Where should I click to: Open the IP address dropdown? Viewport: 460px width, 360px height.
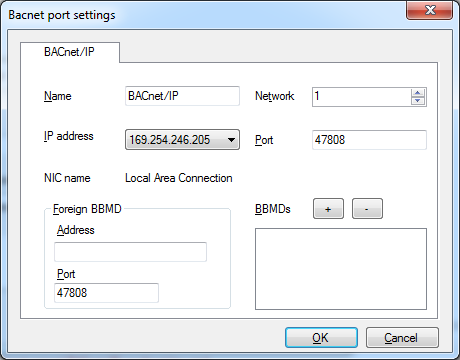pyautogui.click(x=231, y=140)
